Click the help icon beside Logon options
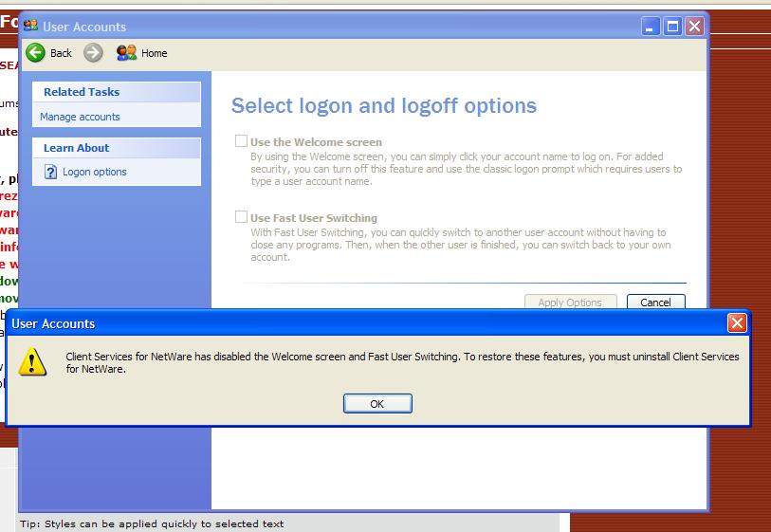Image resolution: width=771 pixels, height=532 pixels. coord(50,172)
